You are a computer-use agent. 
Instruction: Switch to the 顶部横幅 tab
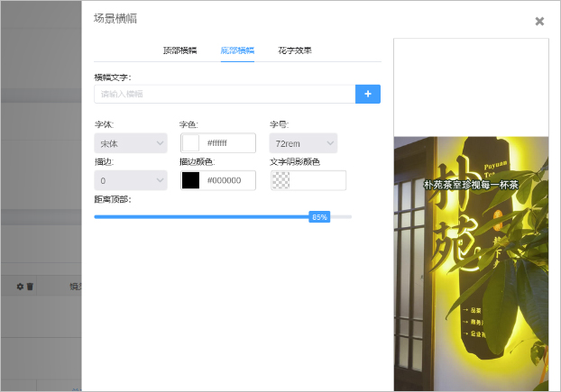[x=179, y=50]
